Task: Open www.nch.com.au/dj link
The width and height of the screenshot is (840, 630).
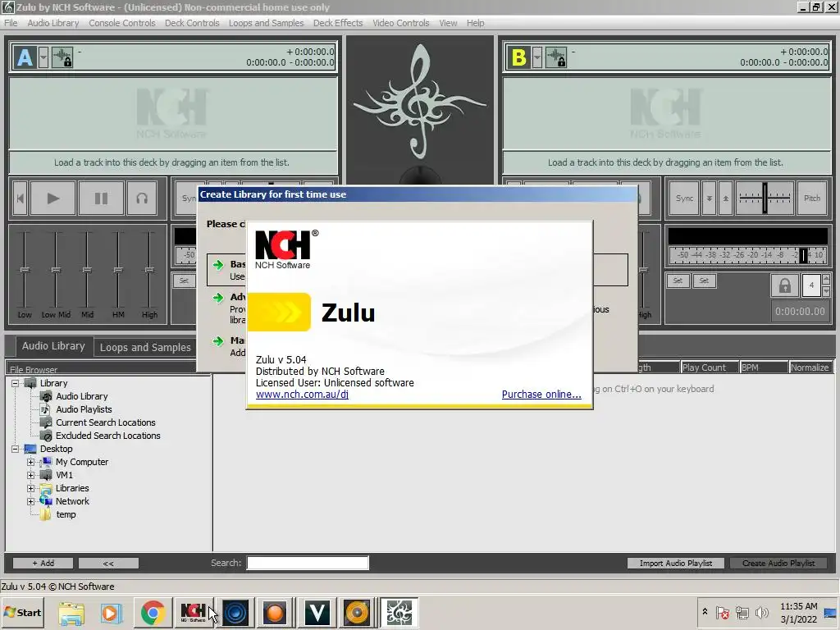Action: click(x=302, y=395)
